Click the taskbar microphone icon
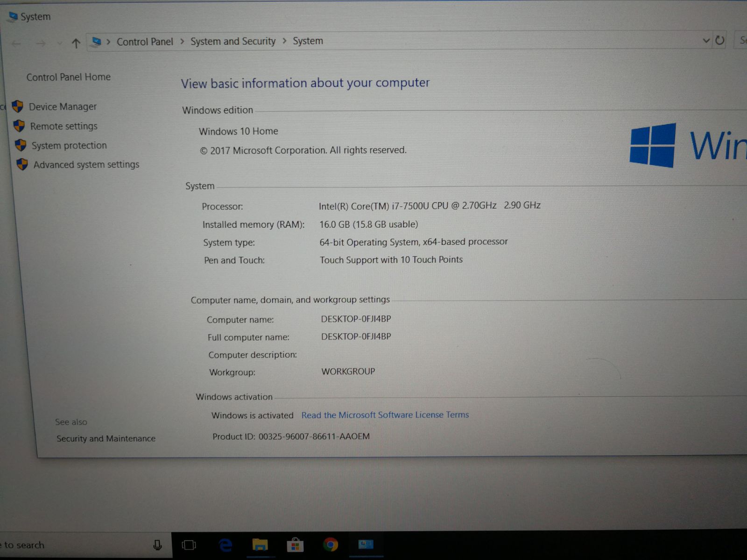This screenshot has height=560, width=747. click(x=157, y=545)
